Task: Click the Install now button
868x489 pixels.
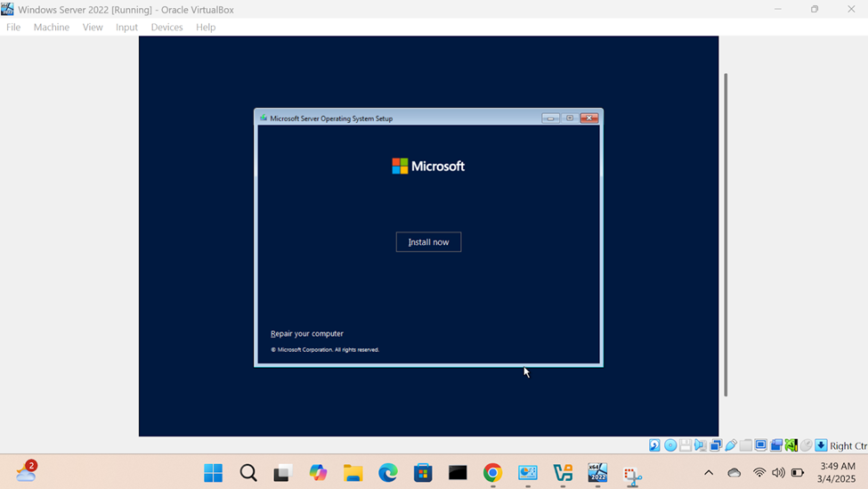Action: [428, 242]
